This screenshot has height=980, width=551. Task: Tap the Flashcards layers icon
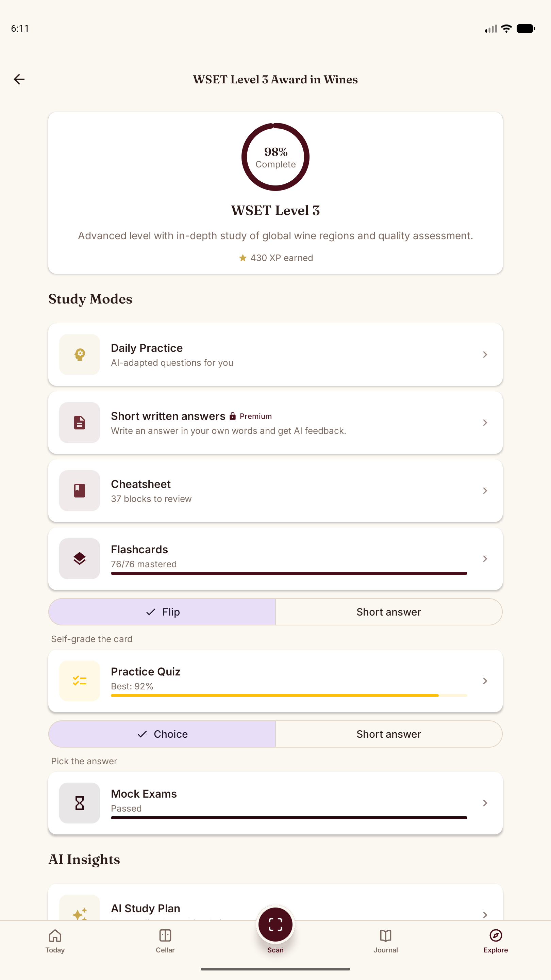80,559
